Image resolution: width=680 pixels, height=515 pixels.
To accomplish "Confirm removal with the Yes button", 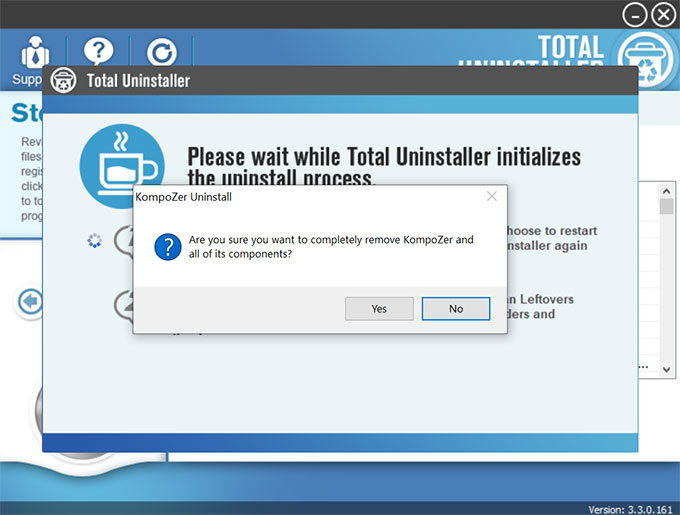I will [x=379, y=309].
